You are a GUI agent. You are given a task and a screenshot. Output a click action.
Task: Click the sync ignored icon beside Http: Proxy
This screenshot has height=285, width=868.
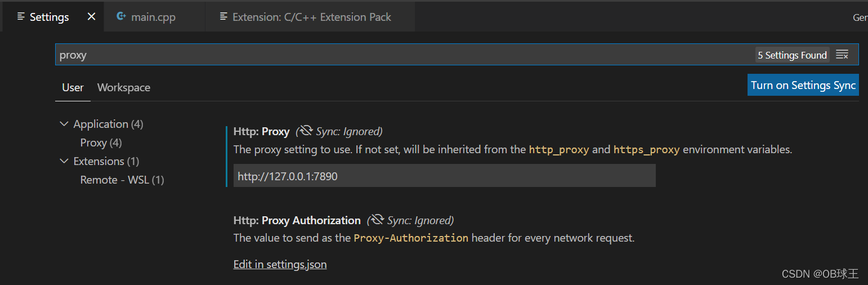click(306, 131)
